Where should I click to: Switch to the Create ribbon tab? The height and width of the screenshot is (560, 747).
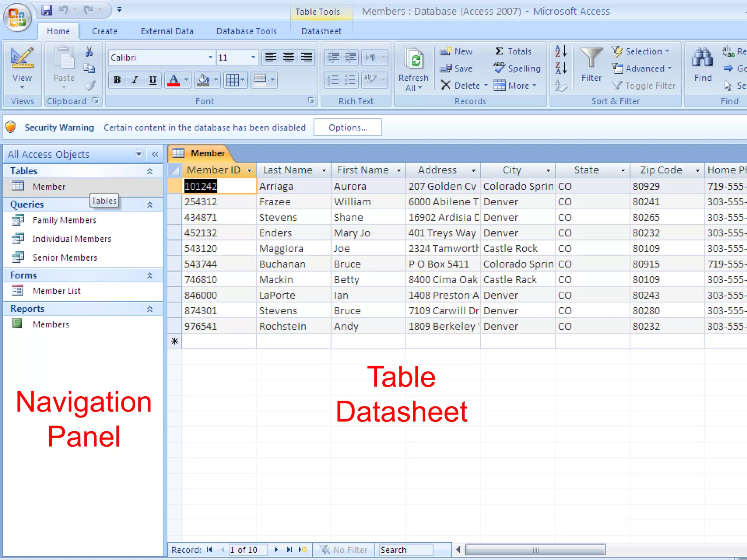click(x=105, y=31)
